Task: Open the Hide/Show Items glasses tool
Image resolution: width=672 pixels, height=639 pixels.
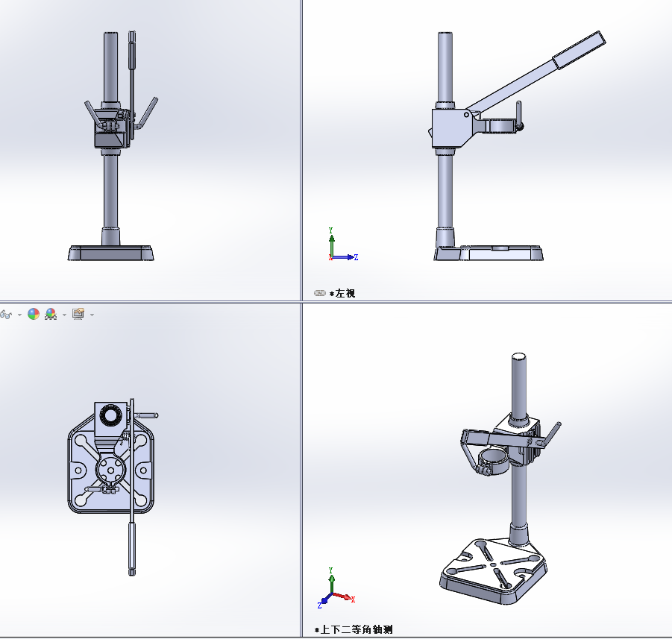Action: (6, 315)
